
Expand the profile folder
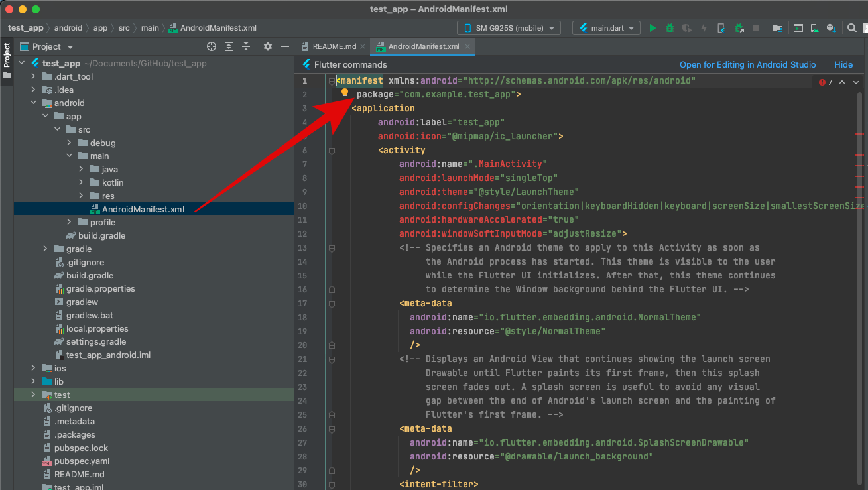pyautogui.click(x=70, y=222)
